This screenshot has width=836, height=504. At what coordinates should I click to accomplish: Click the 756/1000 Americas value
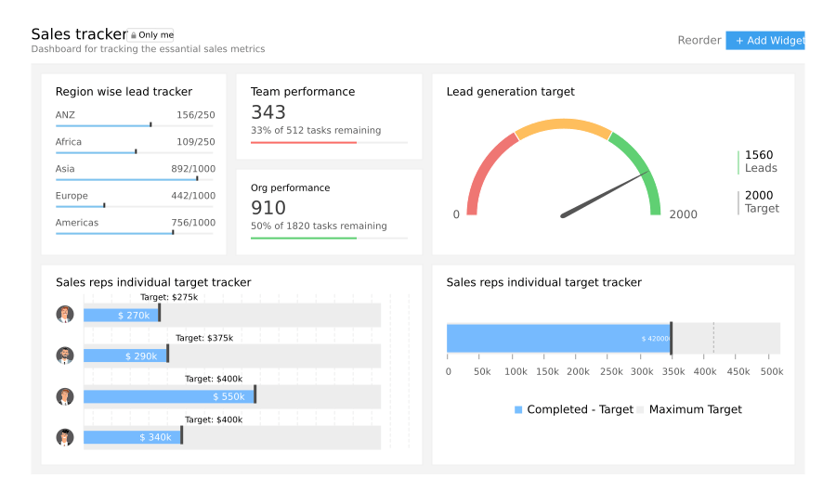(193, 223)
